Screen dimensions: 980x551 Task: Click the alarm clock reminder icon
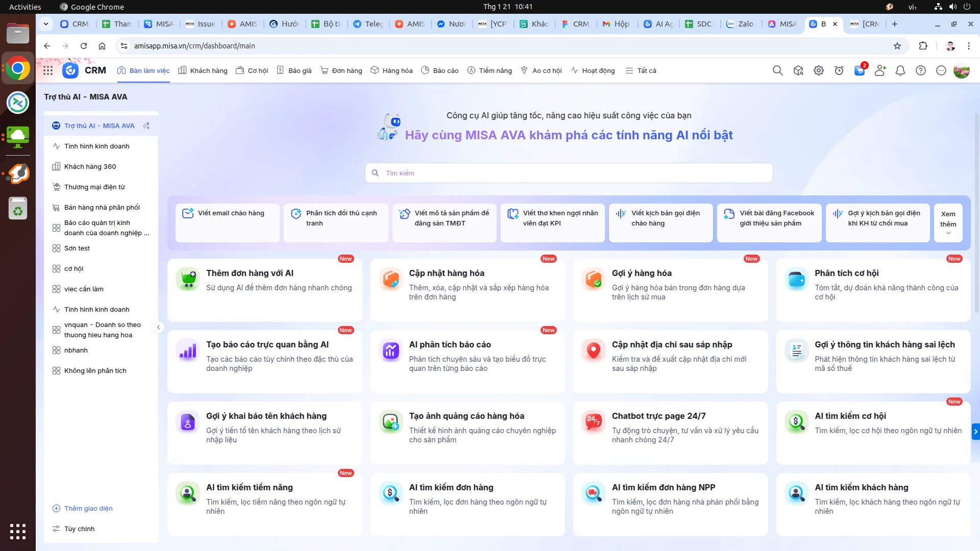click(x=839, y=70)
